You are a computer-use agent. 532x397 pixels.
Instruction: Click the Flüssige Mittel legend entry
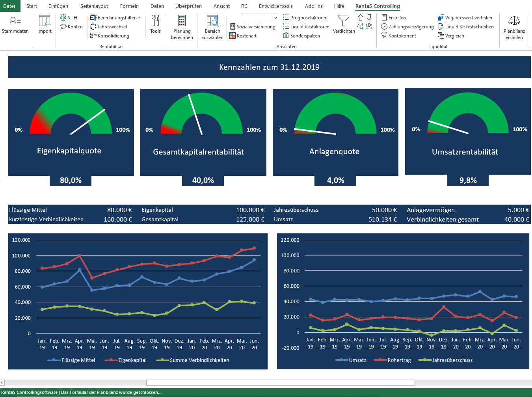click(x=71, y=360)
